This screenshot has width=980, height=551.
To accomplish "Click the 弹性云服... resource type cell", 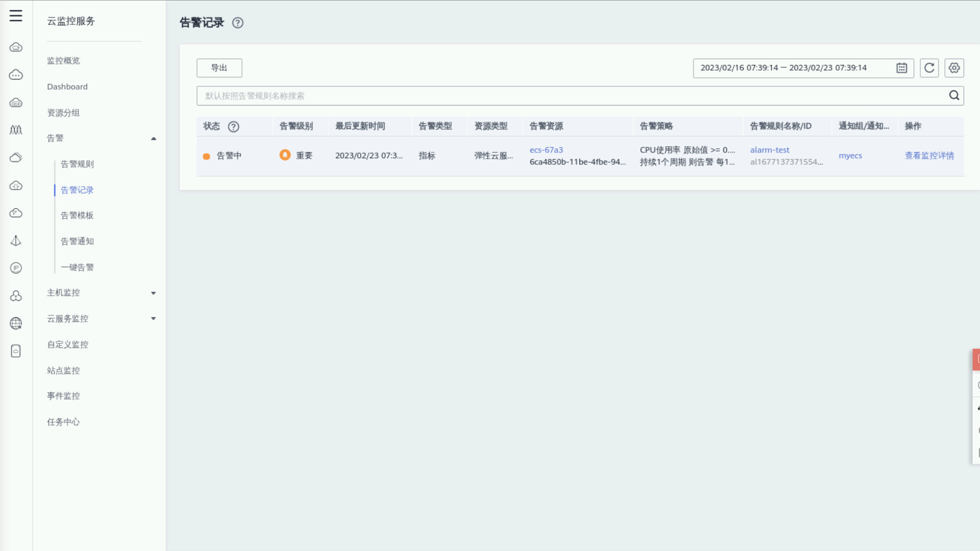I will 494,155.
